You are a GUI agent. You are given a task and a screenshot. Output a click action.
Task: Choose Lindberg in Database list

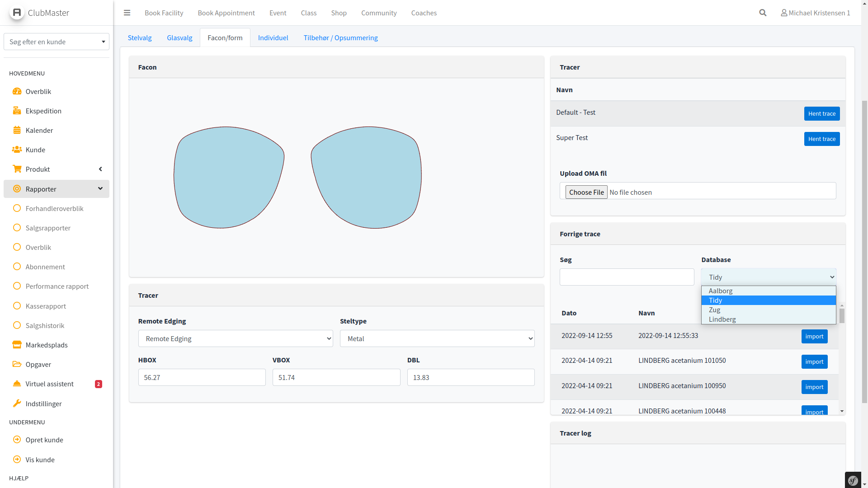pyautogui.click(x=722, y=319)
